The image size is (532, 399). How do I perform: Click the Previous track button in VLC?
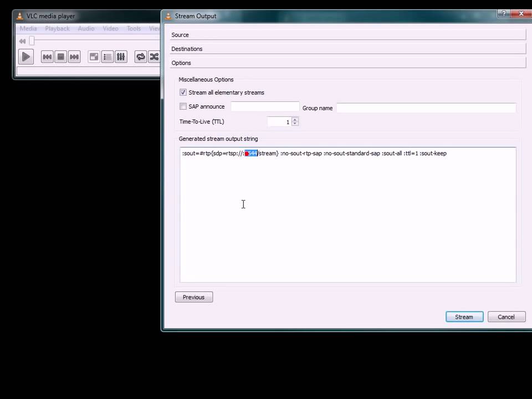pyautogui.click(x=47, y=57)
